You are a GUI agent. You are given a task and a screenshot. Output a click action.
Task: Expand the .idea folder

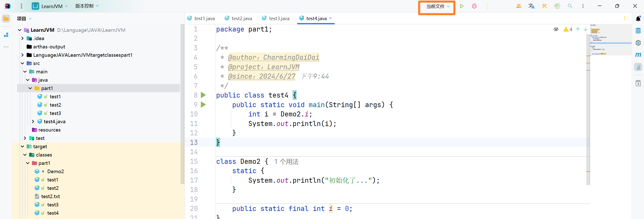[x=22, y=38]
